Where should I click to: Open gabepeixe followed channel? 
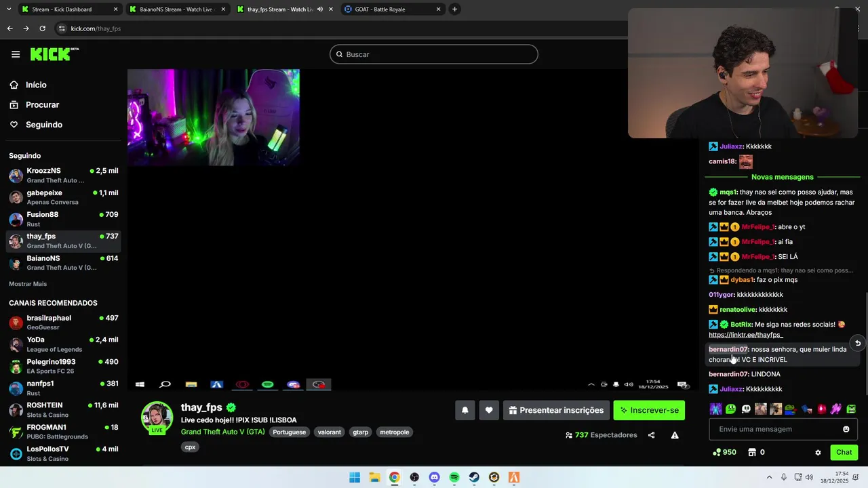pyautogui.click(x=64, y=197)
